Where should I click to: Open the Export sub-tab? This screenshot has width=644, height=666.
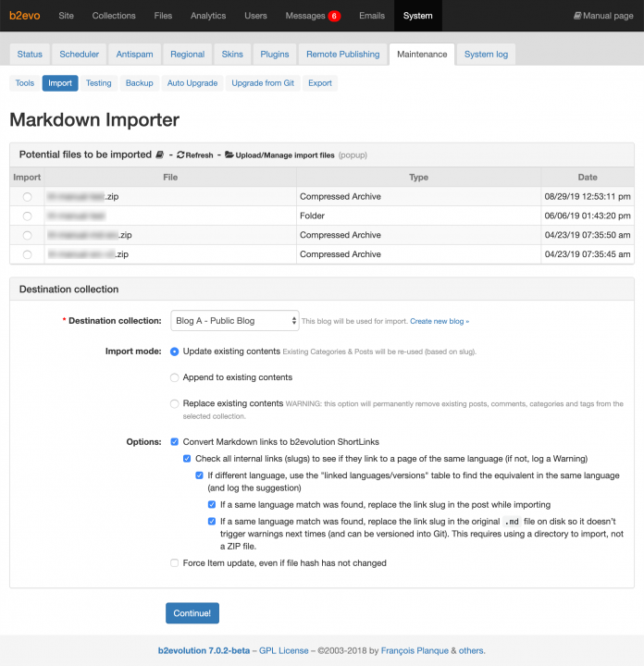click(320, 83)
